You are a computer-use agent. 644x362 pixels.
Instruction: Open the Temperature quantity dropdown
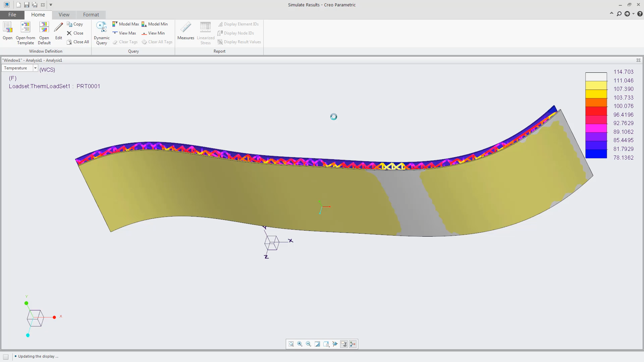pos(35,68)
